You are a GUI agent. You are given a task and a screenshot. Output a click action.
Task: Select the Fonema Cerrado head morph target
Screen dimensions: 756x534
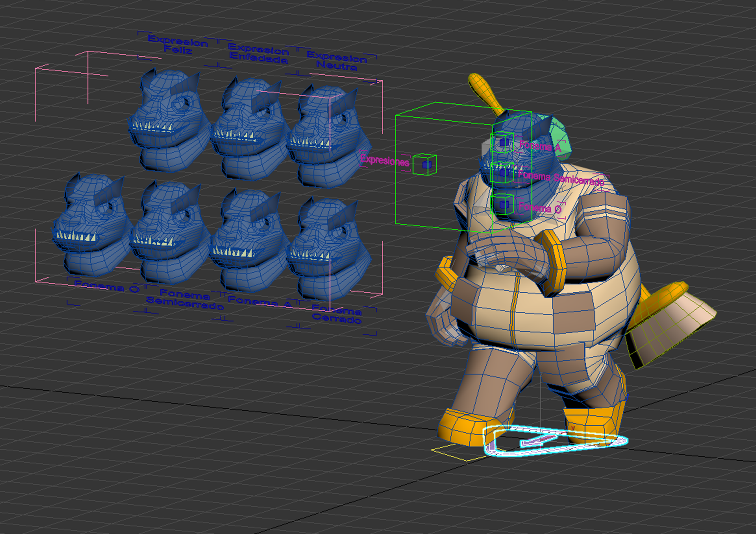click(329, 248)
